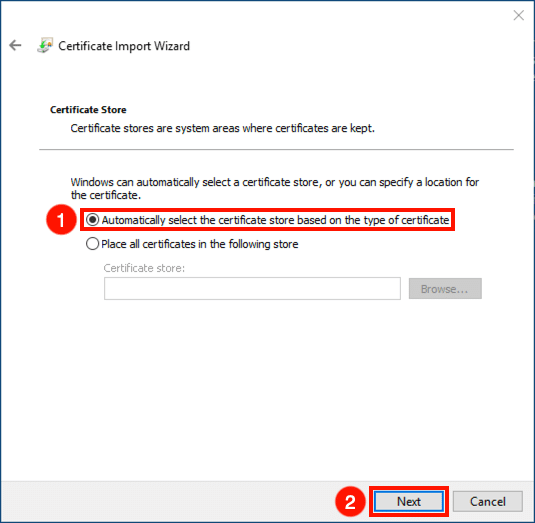This screenshot has height=523, width=535.
Task: Proceed by clicking Next
Action: [x=409, y=502]
